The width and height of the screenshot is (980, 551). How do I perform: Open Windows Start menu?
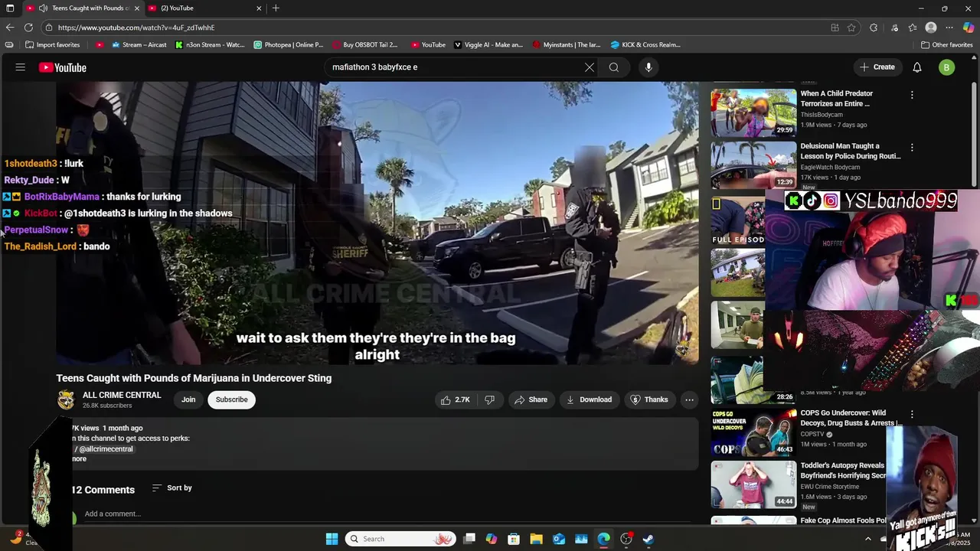(332, 539)
